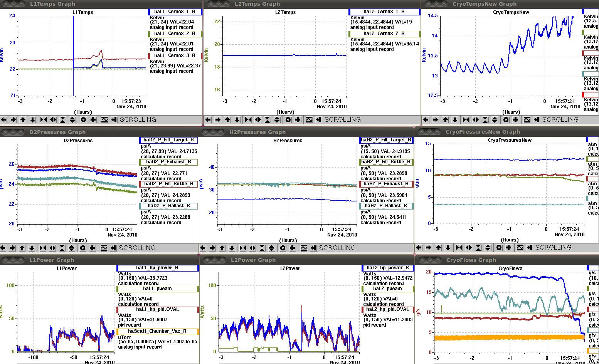Zoom in horizontally on H2Pressures Graph
Image resolution: width=599 pixels, height=364 pixels.
click(x=243, y=248)
